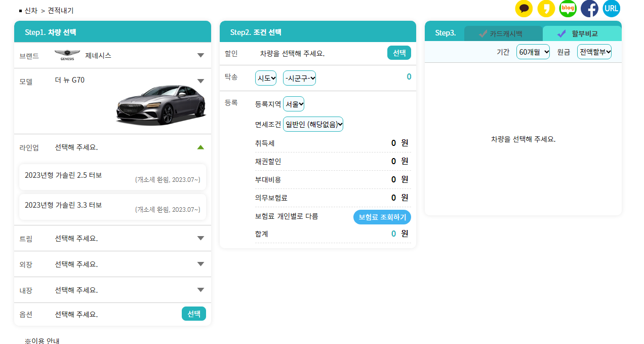Click 합계 total label
The height and width of the screenshot is (344, 644).
[x=262, y=234]
